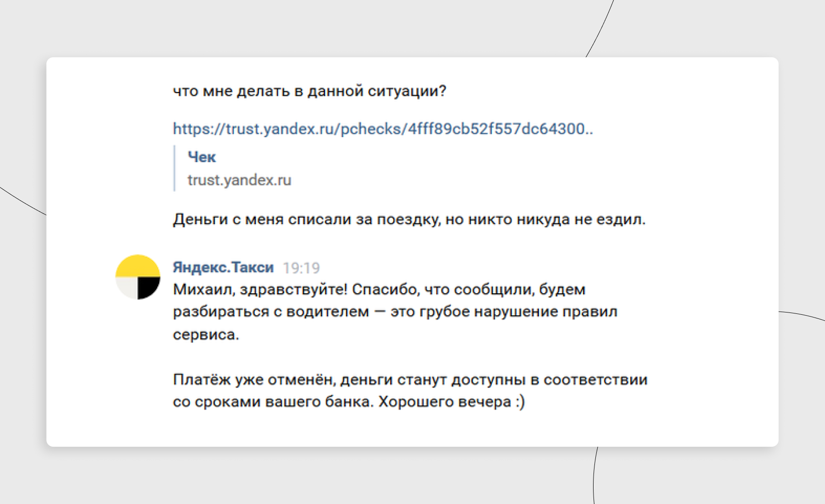The width and height of the screenshot is (825, 504).
Task: Click the trust.yandex.ru preview domain text
Action: [239, 180]
